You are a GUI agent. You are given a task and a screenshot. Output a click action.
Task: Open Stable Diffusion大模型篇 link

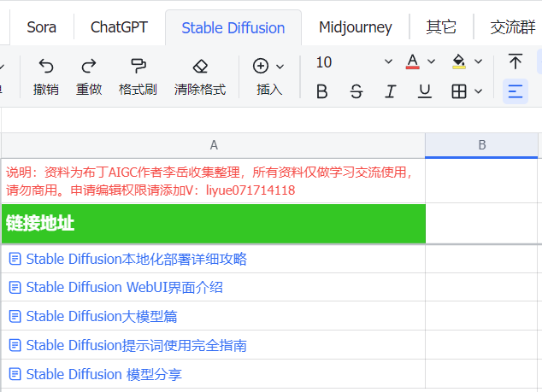coord(102,316)
